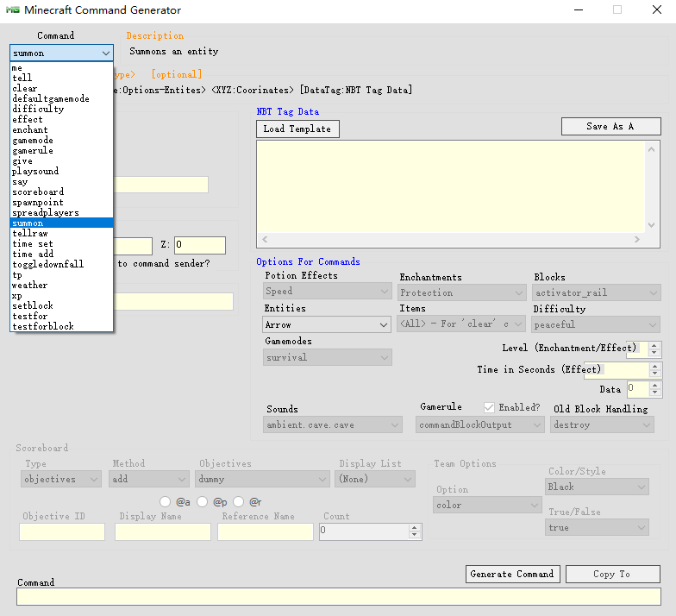The image size is (676, 616).
Task: Increase Level (Enchantment/Effect) spinner value
Action: pyautogui.click(x=654, y=345)
